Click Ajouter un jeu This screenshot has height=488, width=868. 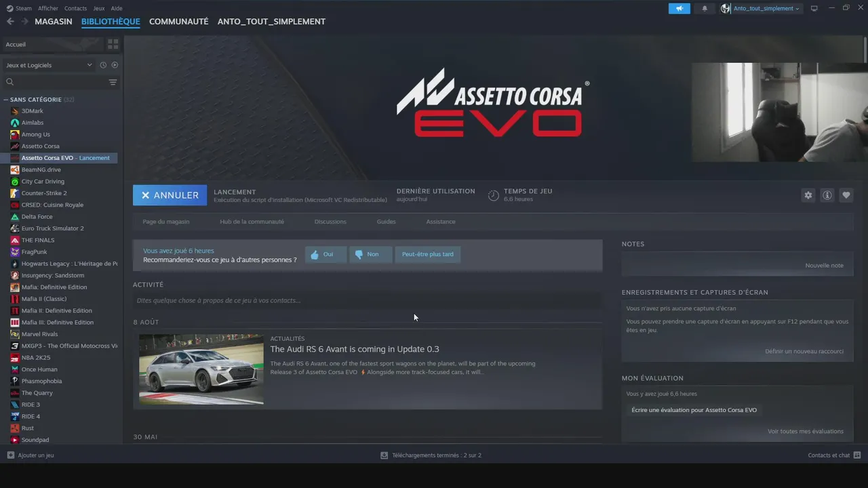click(36, 455)
